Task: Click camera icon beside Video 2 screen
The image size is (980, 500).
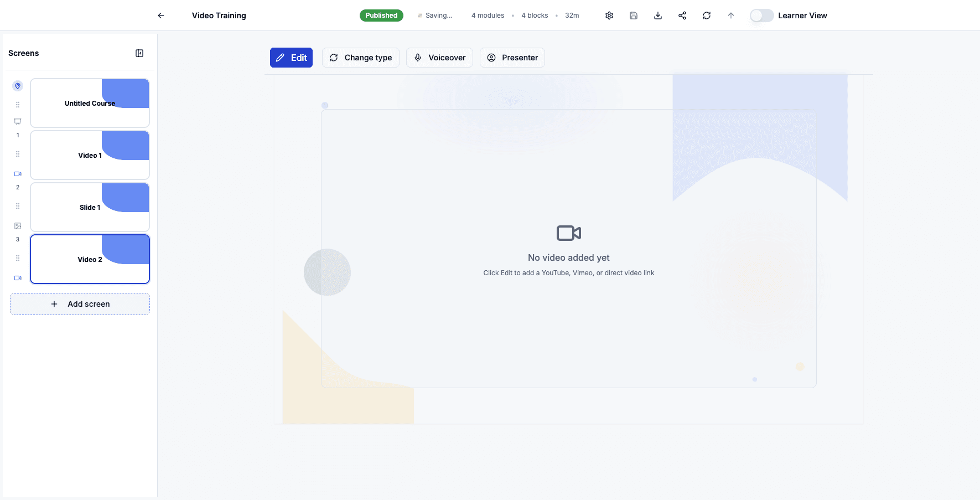Action: (18, 278)
